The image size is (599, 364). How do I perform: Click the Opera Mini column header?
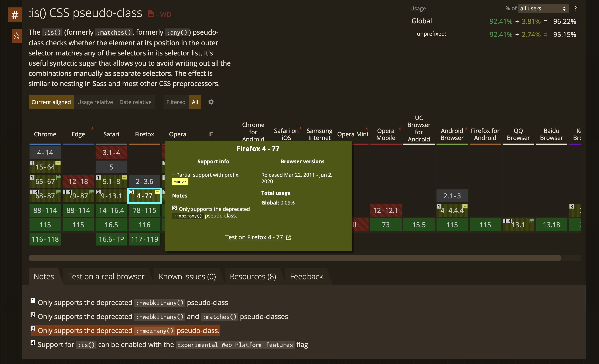click(x=352, y=134)
